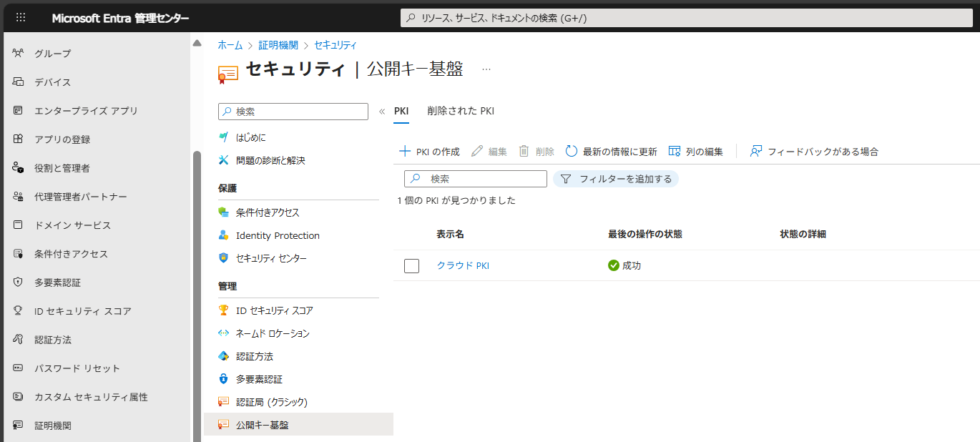Open the ellipsis more options next to title
The width and height of the screenshot is (980, 442).
(486, 69)
